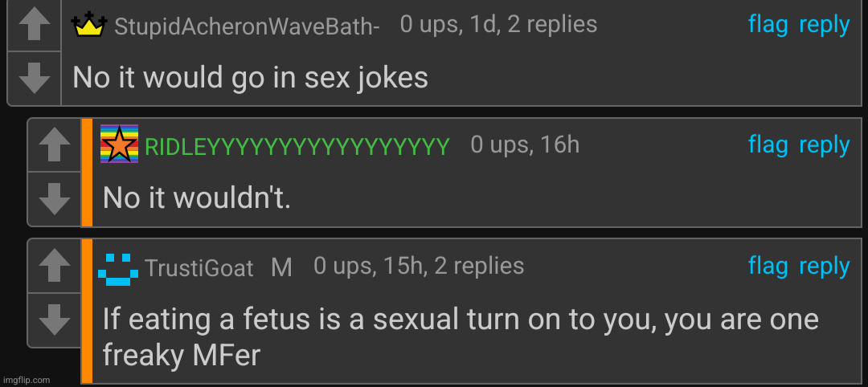Screen dimensions: 868x387
Task: Upvote StupidAcheronWaveBath-'s comment
Action: click(34, 26)
